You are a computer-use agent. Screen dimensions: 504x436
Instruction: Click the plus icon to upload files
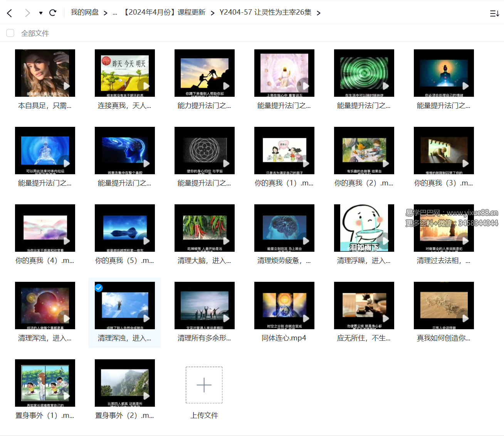[204, 385]
